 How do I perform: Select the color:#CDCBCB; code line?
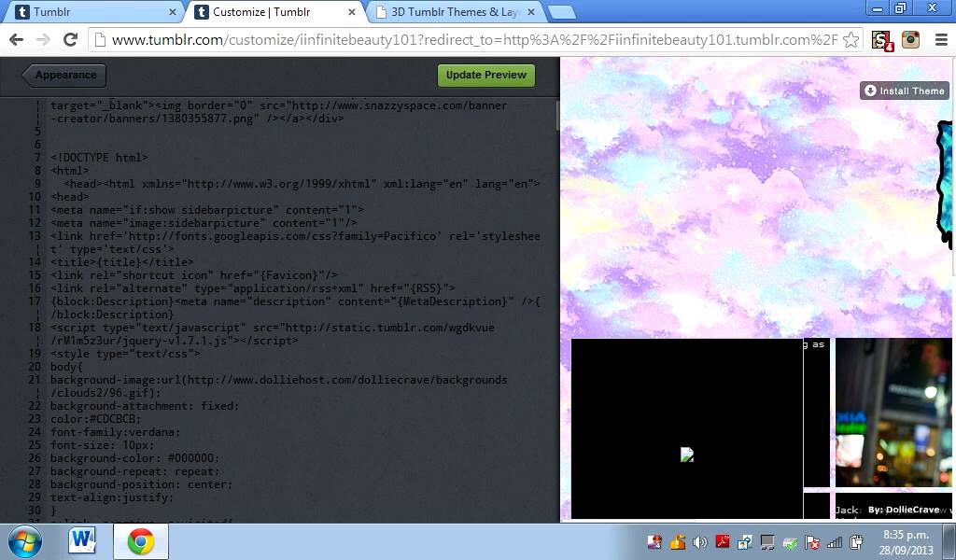coord(95,419)
